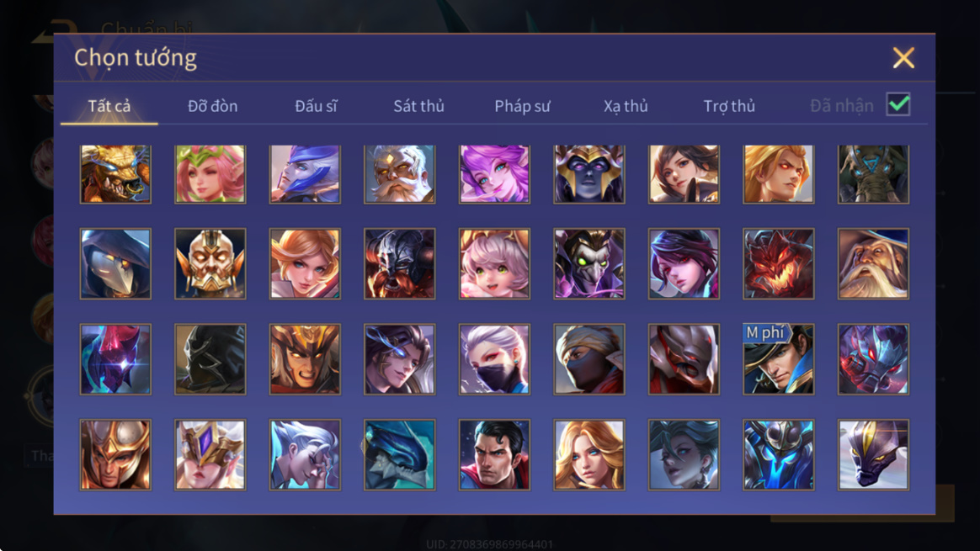This screenshot has width=980, height=551.
Task: Choose the golden dragon beast hero
Action: point(115,174)
